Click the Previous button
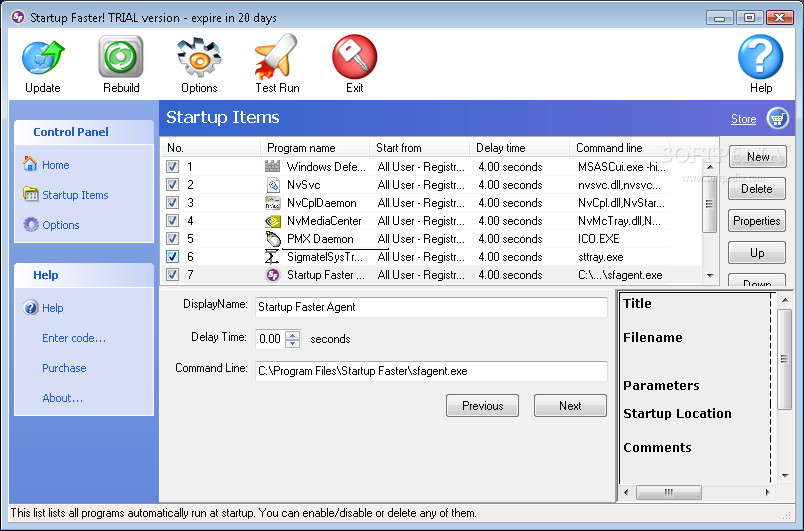Image resolution: width=804 pixels, height=531 pixels. pos(483,405)
